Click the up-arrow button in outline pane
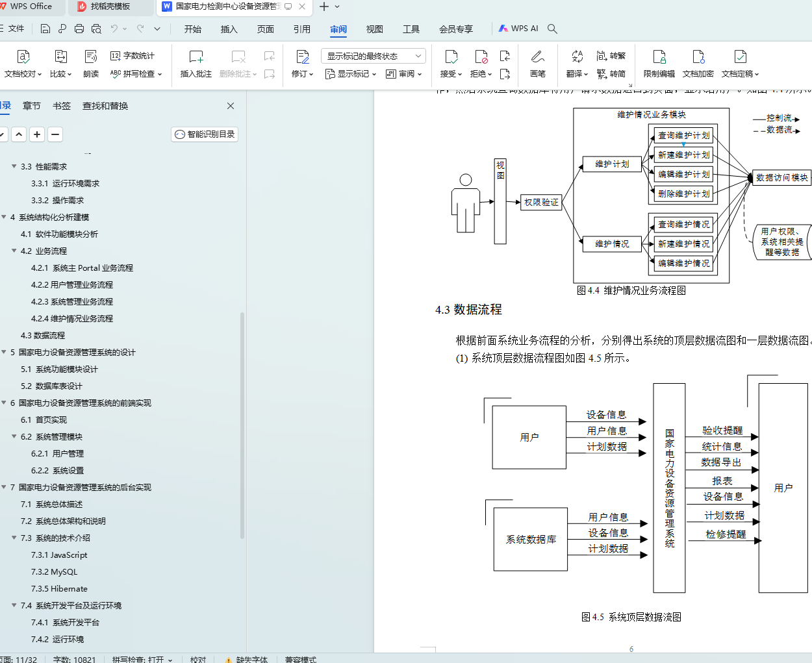 pyautogui.click(x=19, y=134)
